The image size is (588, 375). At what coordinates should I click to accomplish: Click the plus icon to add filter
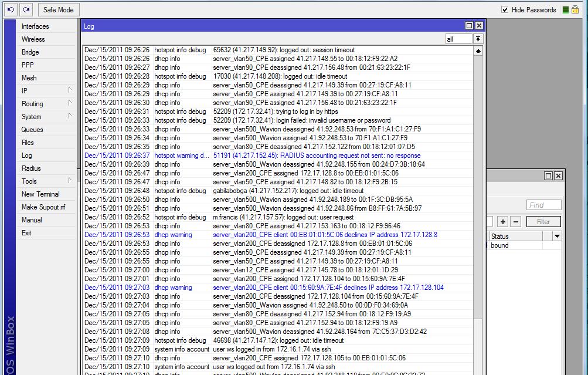pyautogui.click(x=503, y=222)
